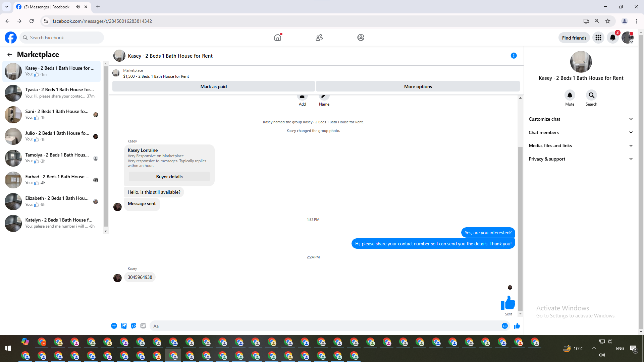The height and width of the screenshot is (362, 644).
Task: Click the Search magnifier in chat panel
Action: [x=591, y=95]
